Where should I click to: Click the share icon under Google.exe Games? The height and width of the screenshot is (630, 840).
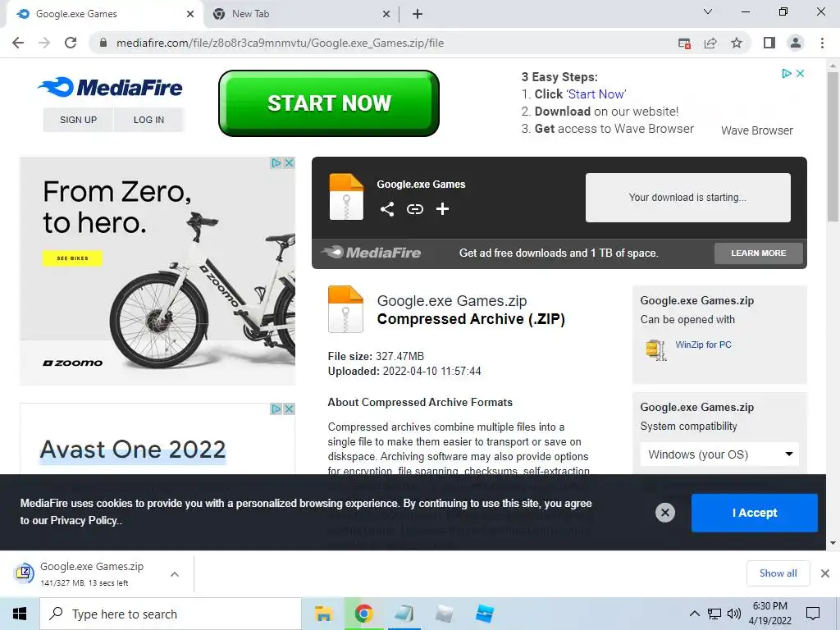(x=387, y=209)
